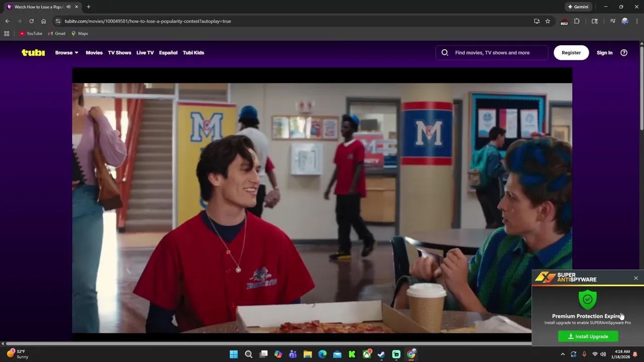Click the SUPERAntiSpyware logo
This screenshot has height=362, width=644.
click(x=566, y=278)
